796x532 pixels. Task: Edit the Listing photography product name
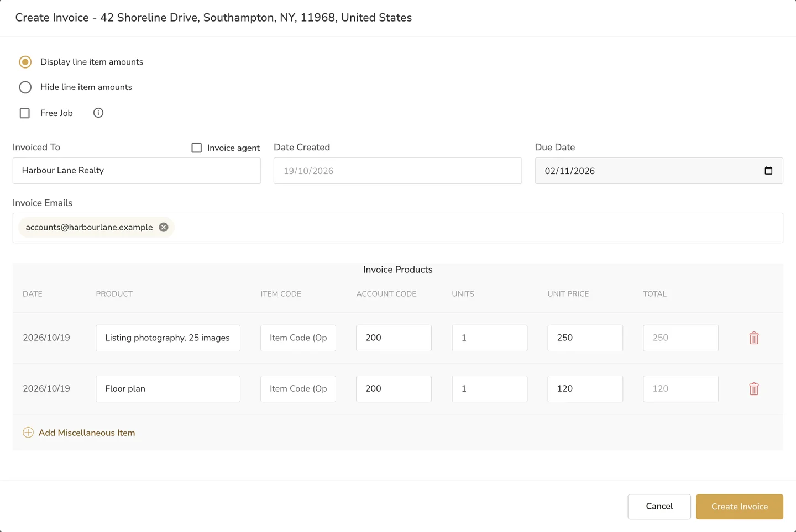(168, 338)
